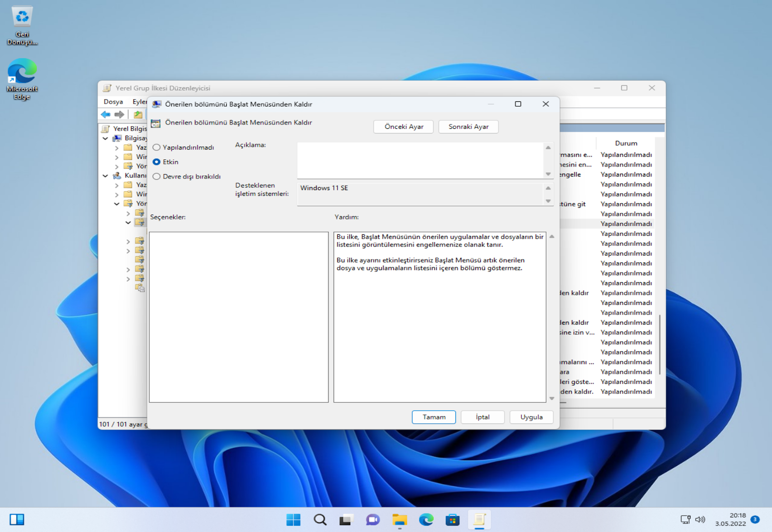Open the Eylem menu
The image size is (772, 532).
(x=139, y=102)
